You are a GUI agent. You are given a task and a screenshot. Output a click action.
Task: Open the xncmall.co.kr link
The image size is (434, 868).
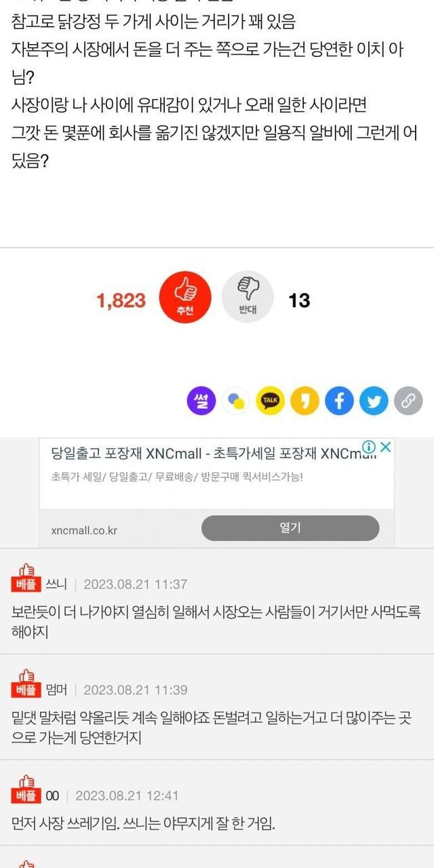(x=84, y=530)
